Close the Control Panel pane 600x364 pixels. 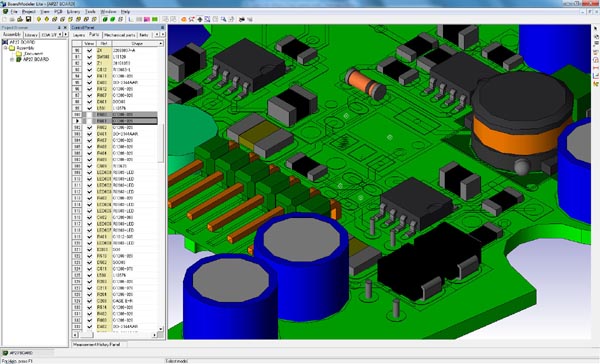(x=163, y=28)
